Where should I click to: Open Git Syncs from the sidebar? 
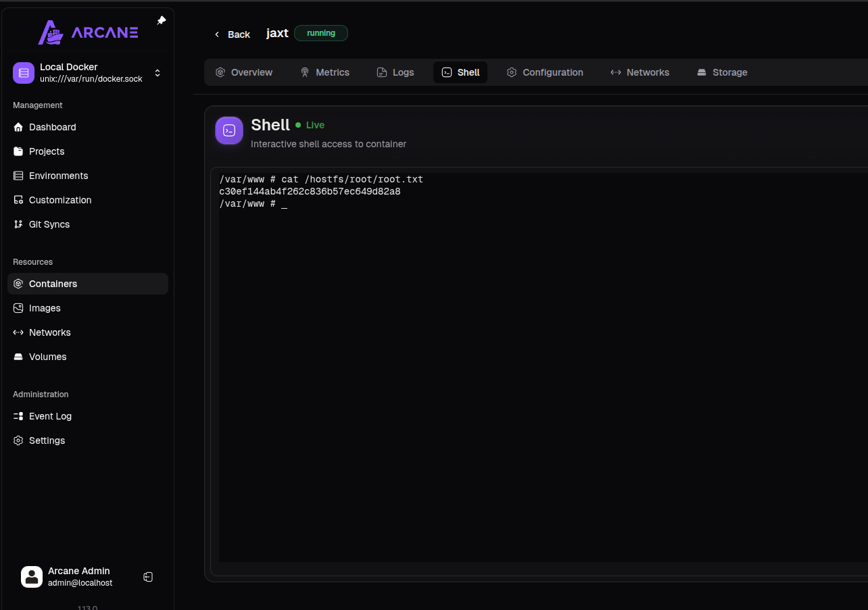(x=88, y=224)
